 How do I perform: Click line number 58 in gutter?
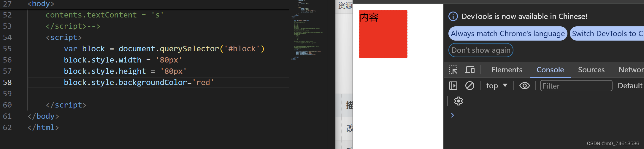pyautogui.click(x=7, y=82)
